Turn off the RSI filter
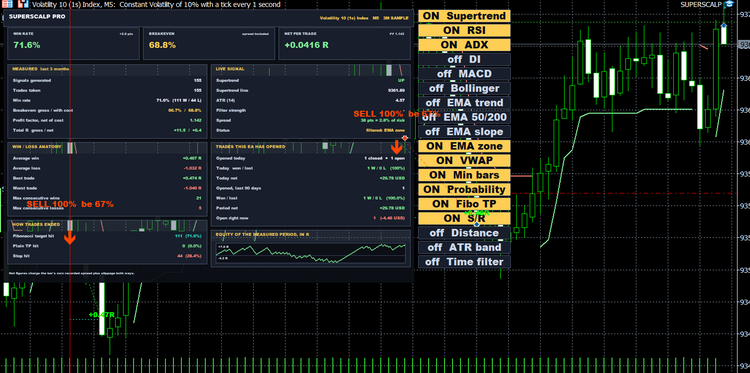Viewport: 750px width, 373px height. tap(464, 30)
